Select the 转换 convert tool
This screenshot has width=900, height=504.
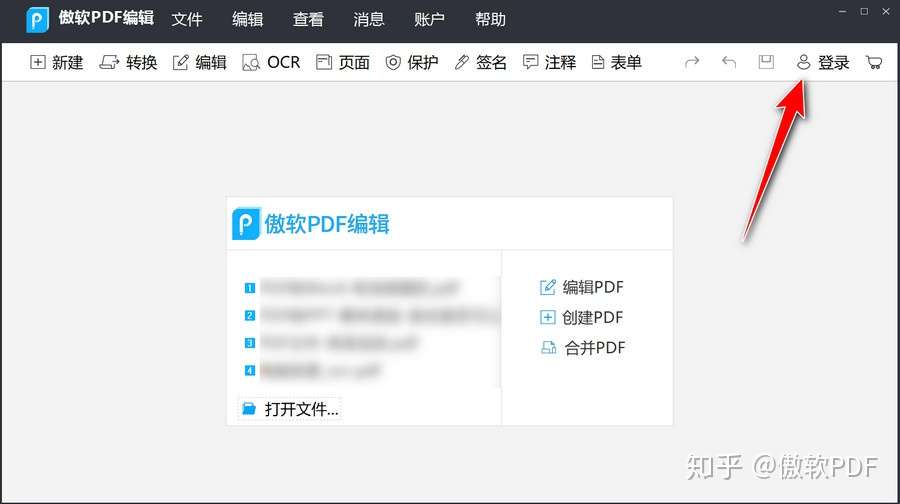click(128, 62)
